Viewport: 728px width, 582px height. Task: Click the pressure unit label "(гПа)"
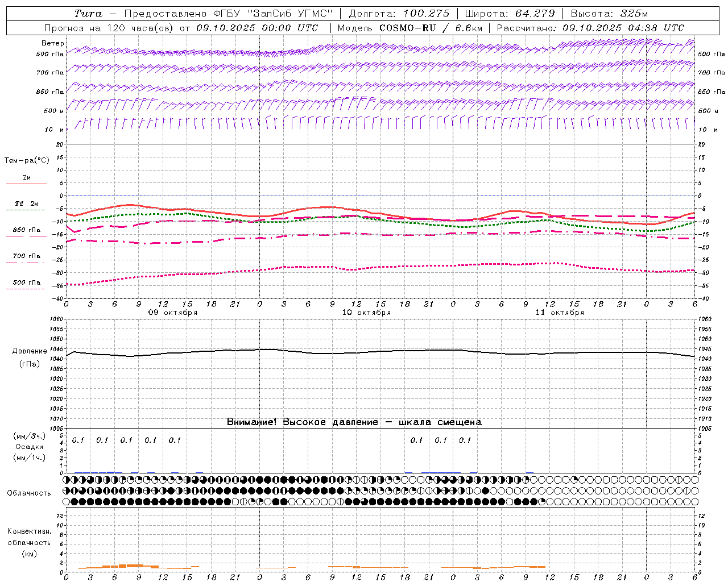pos(30,364)
